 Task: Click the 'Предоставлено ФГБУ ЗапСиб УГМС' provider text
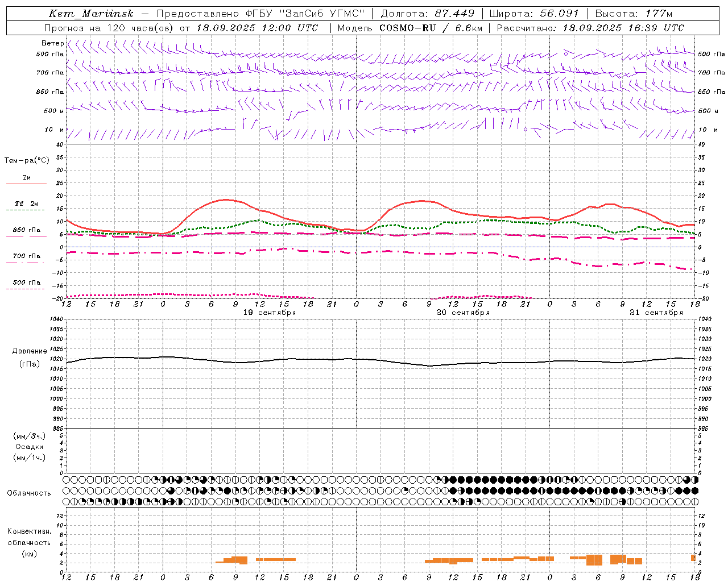(x=260, y=14)
